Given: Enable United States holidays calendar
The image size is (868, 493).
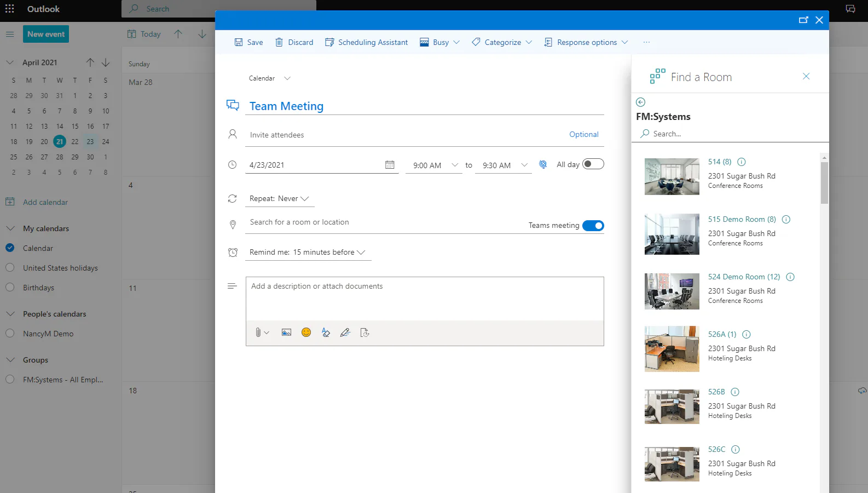Looking at the screenshot, I should pos(10,267).
